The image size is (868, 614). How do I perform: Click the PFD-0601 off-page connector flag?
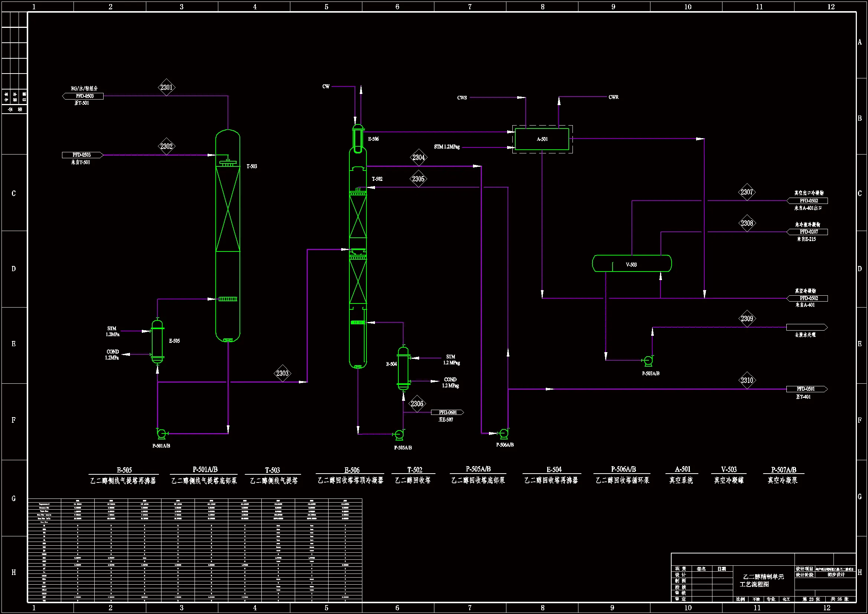tap(447, 412)
